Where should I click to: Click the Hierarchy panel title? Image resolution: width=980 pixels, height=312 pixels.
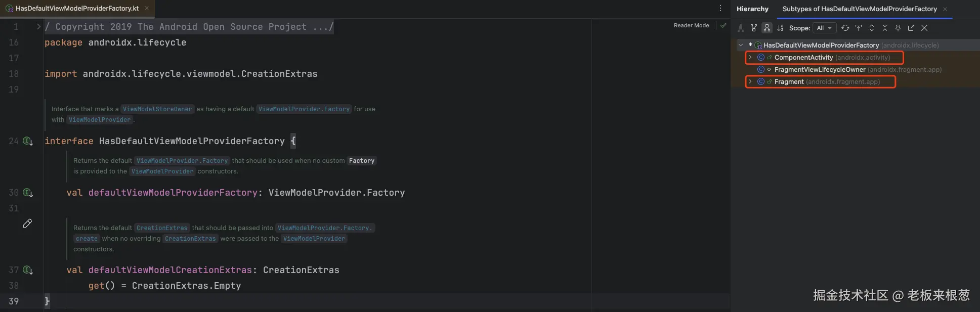(752, 9)
